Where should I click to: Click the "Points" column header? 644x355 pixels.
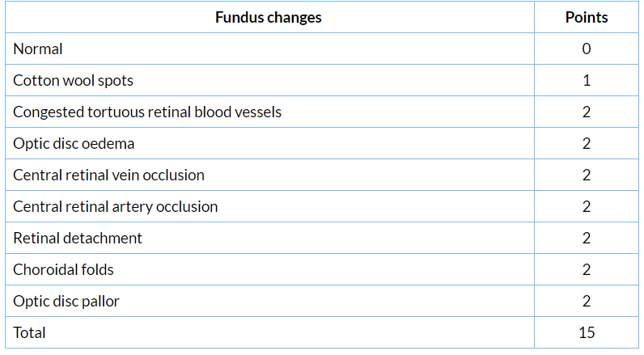point(587,17)
